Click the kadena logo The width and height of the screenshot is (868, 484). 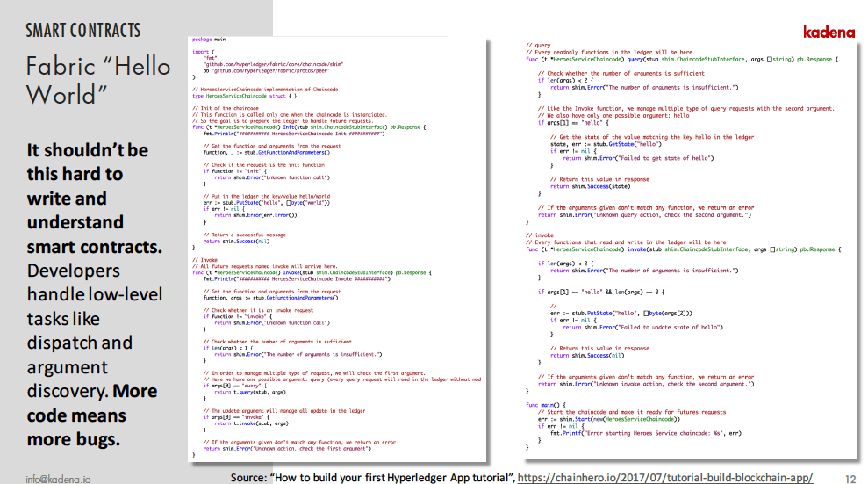click(x=829, y=33)
